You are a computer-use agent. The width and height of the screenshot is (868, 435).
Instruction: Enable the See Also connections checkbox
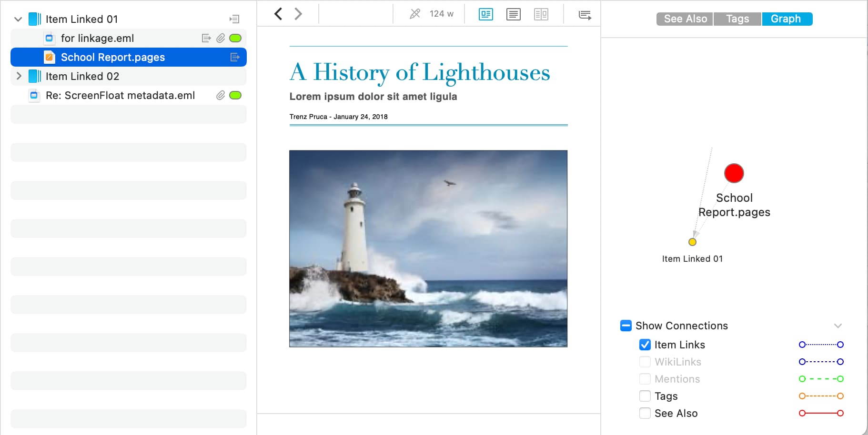click(645, 413)
